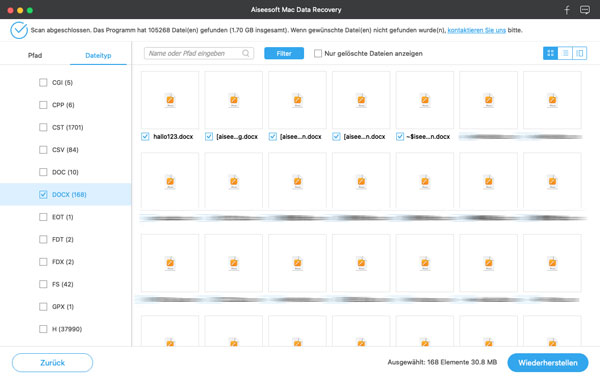This screenshot has height=380, width=600.
Task: Open the Pfad tab
Action: (35, 55)
